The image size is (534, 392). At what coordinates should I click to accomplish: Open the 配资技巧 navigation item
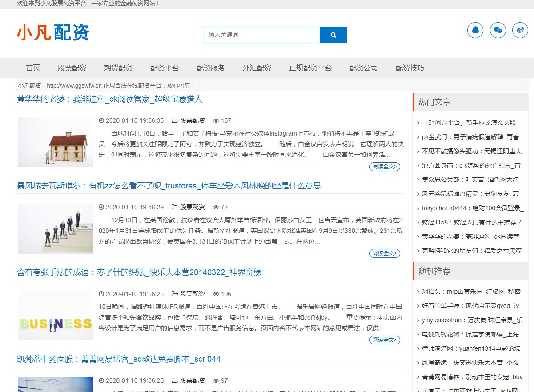pyautogui.click(x=410, y=68)
